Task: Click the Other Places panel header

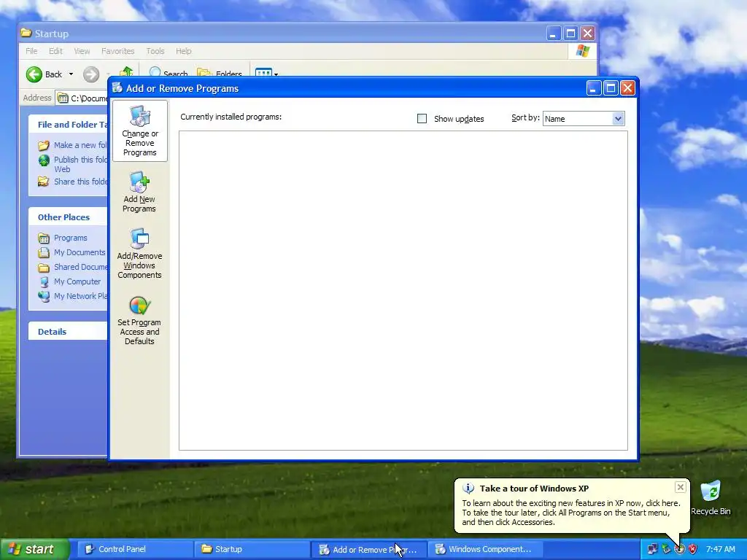Action: pos(68,217)
